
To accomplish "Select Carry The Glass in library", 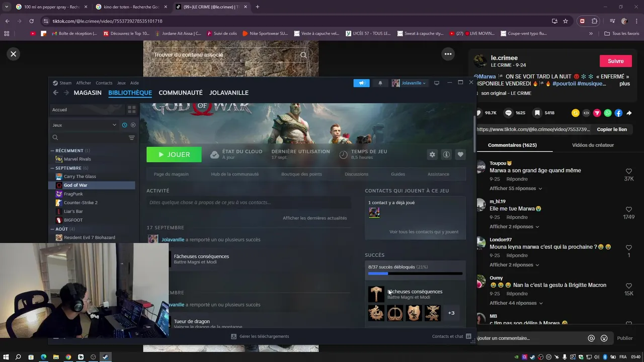I will [x=79, y=176].
